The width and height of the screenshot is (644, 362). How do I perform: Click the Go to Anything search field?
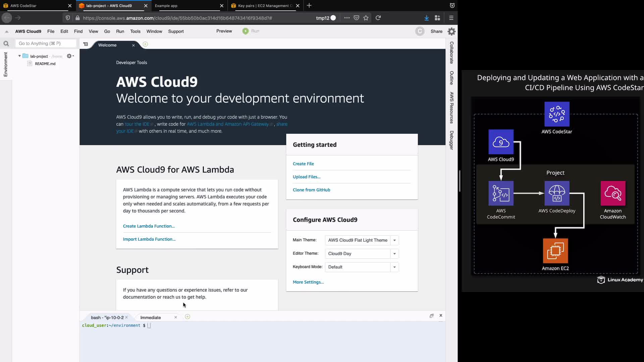pyautogui.click(x=46, y=44)
